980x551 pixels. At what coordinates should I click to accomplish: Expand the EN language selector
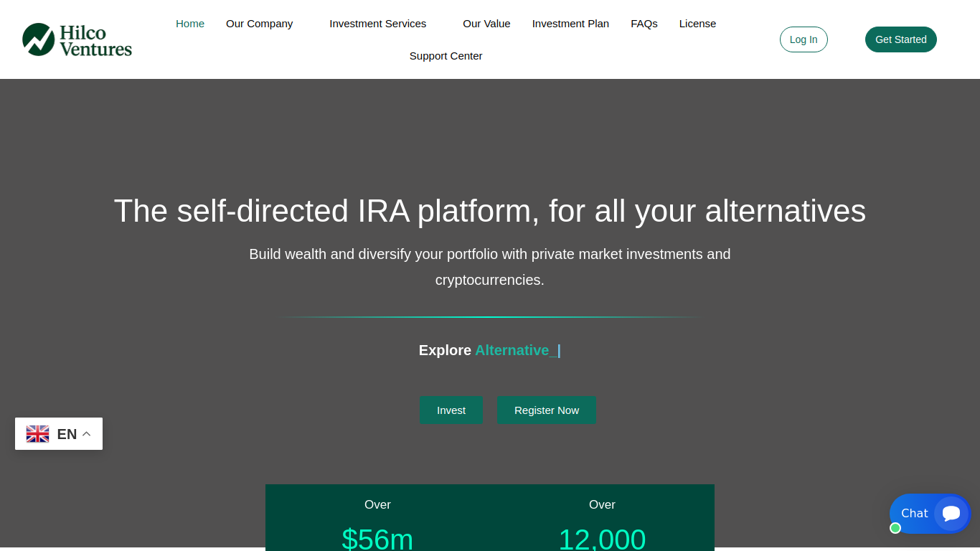point(59,434)
